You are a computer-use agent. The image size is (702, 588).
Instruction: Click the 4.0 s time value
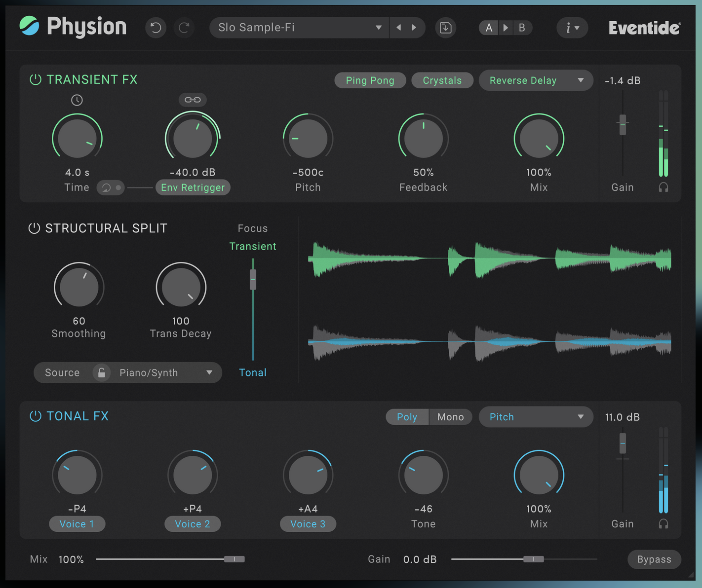point(78,172)
